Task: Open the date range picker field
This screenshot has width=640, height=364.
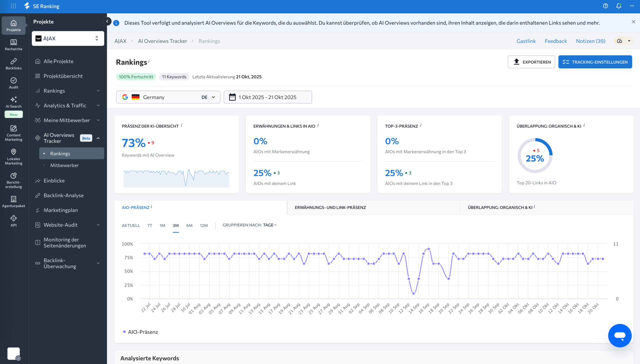Action: pos(267,97)
